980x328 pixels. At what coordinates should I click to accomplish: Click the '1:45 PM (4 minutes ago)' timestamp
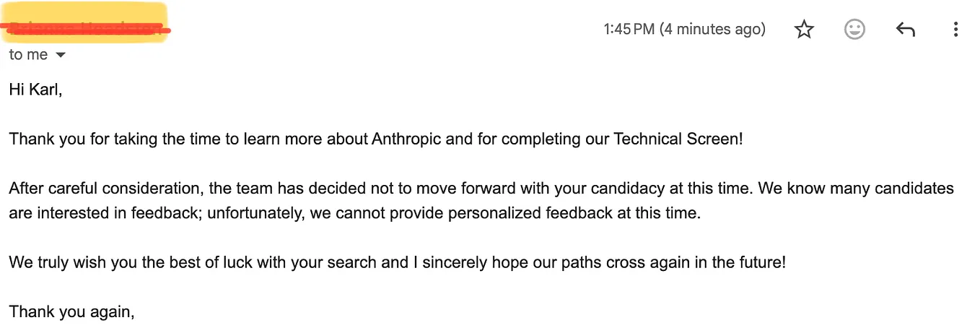(684, 30)
